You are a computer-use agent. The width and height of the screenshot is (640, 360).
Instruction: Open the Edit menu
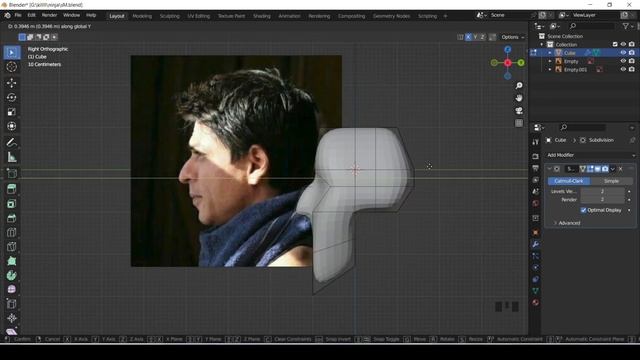point(31,15)
